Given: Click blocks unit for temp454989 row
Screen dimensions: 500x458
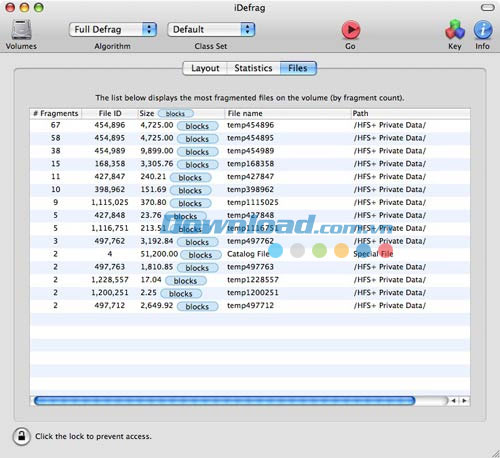Looking at the screenshot, I should coord(197,152).
